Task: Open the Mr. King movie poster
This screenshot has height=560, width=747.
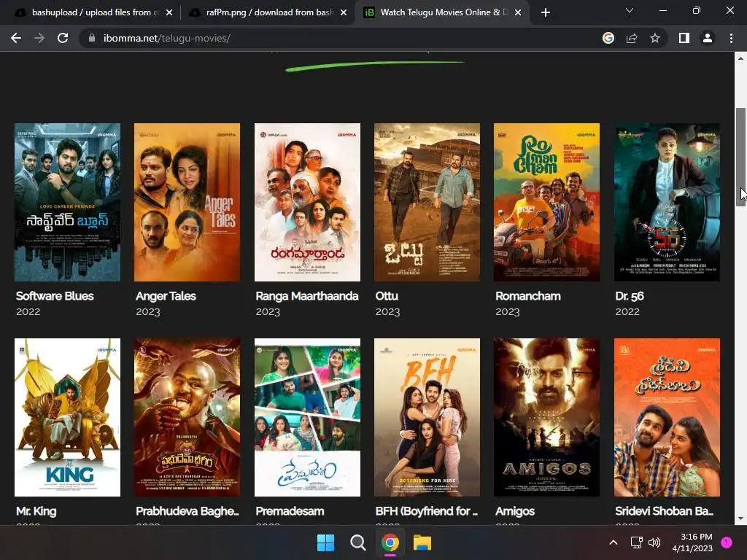Action: pyautogui.click(x=67, y=418)
